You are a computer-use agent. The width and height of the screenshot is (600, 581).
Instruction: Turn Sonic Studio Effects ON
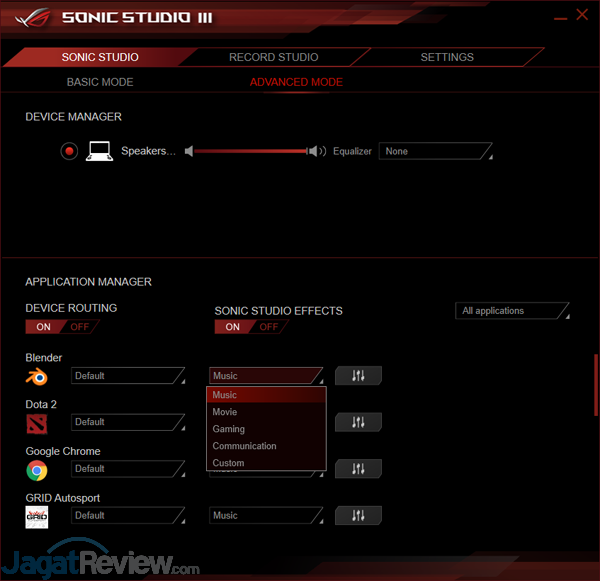point(232,327)
